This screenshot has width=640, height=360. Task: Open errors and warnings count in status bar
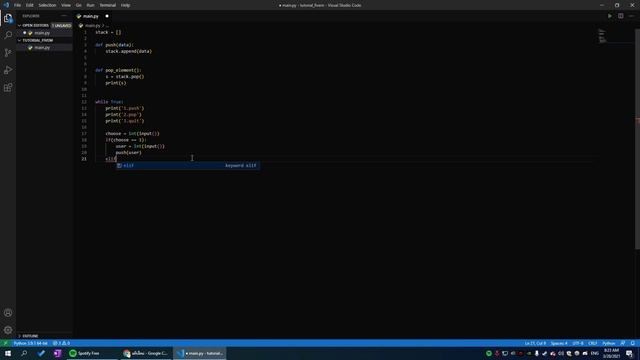(61, 343)
